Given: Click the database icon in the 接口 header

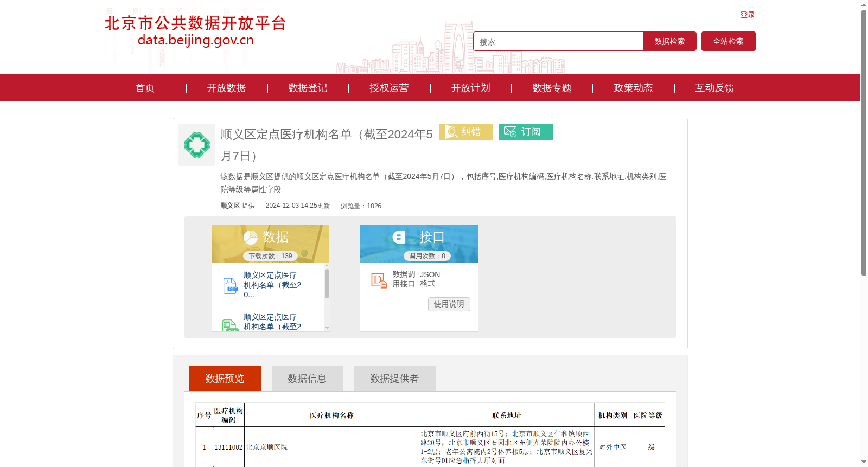Looking at the screenshot, I should coord(399,237).
